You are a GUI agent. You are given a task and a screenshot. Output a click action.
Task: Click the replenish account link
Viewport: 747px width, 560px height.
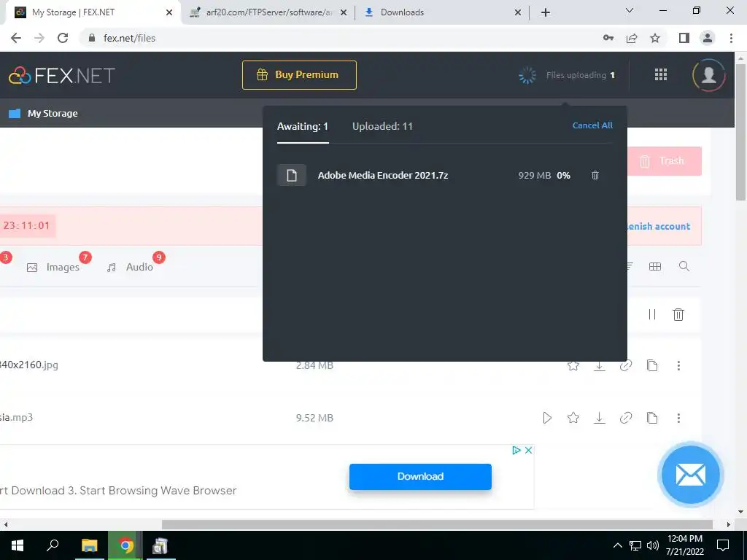point(659,226)
